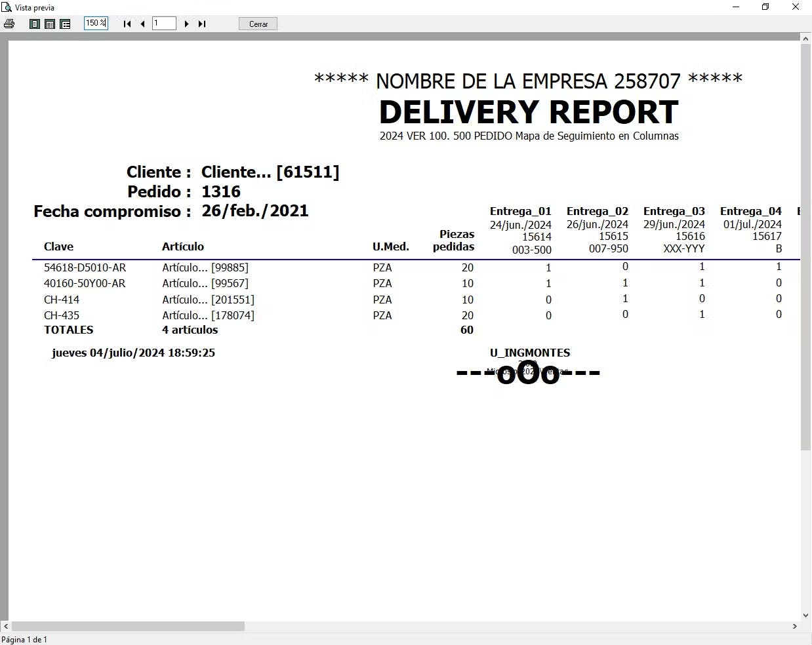The height and width of the screenshot is (645, 812).
Task: Click the horizontal scrollbar left arrow
Action: 6,627
